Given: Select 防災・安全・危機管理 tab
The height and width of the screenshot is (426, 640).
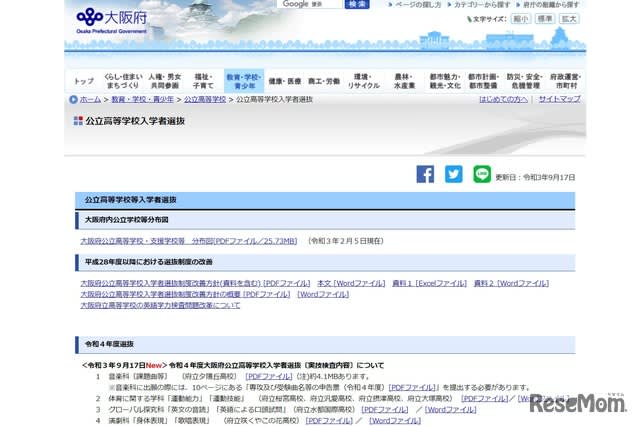Looking at the screenshot, I should (524, 81).
